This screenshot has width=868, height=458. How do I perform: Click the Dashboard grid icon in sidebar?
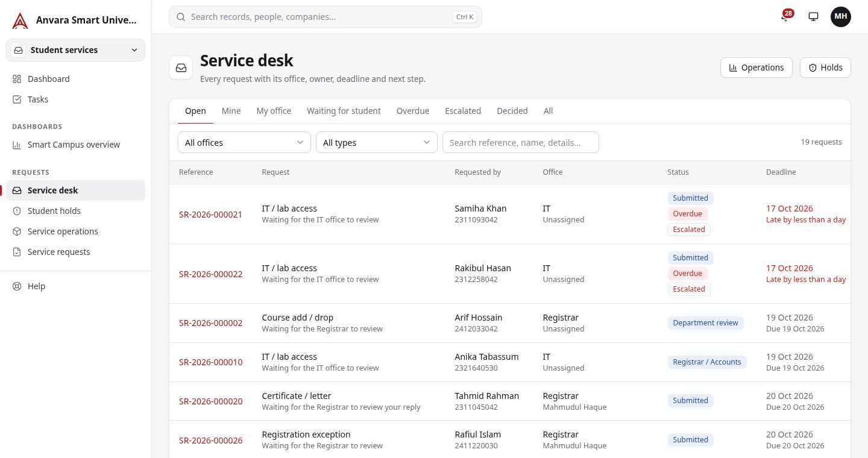click(17, 79)
